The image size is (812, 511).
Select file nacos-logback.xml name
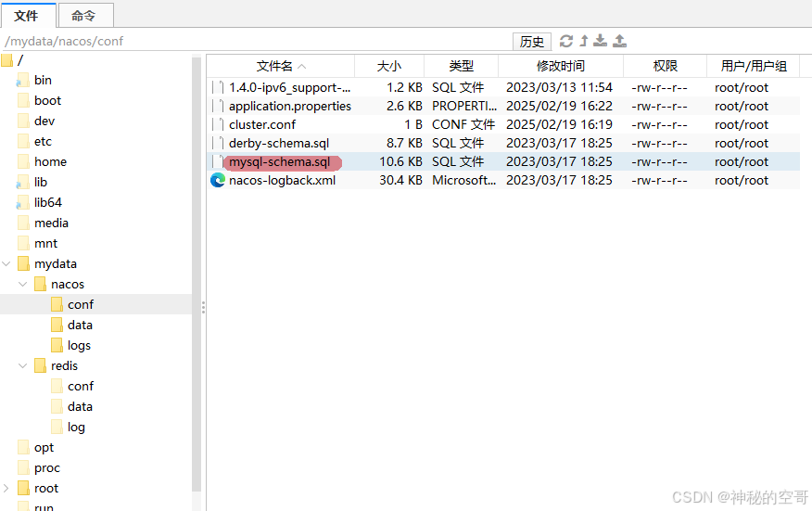click(x=282, y=180)
